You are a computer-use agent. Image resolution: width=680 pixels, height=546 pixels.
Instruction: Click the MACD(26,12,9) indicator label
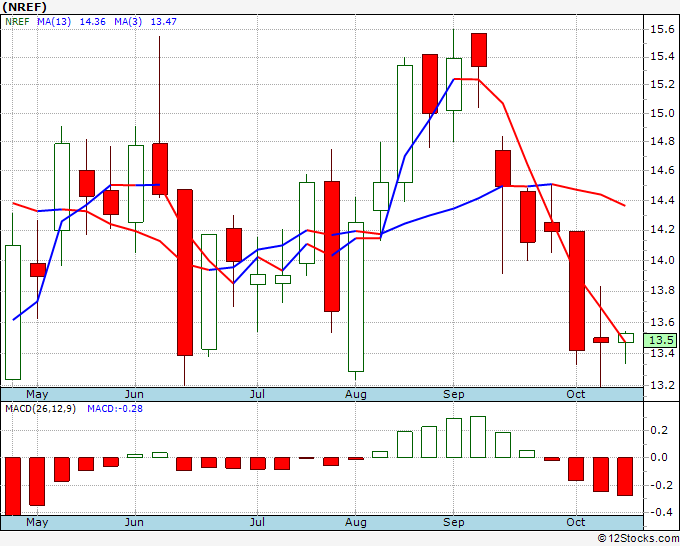40,409
